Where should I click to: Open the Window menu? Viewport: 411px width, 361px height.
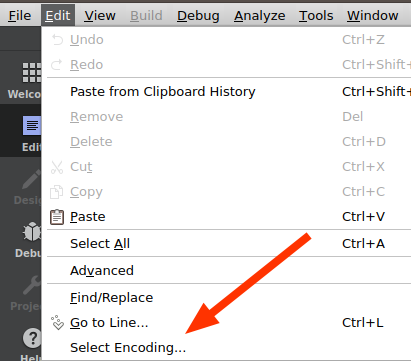point(373,16)
